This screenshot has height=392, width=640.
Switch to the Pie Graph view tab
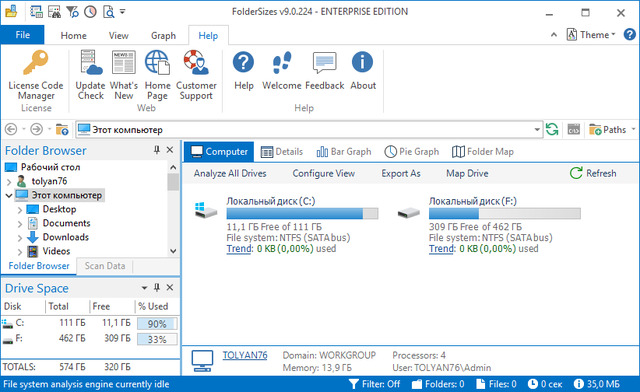[411, 151]
